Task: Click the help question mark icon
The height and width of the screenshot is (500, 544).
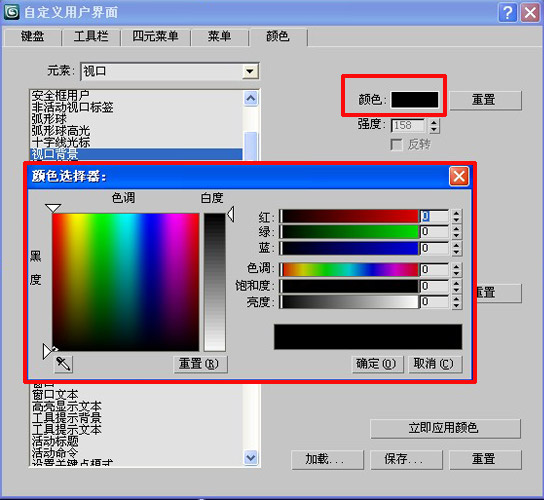Action: coord(507,13)
